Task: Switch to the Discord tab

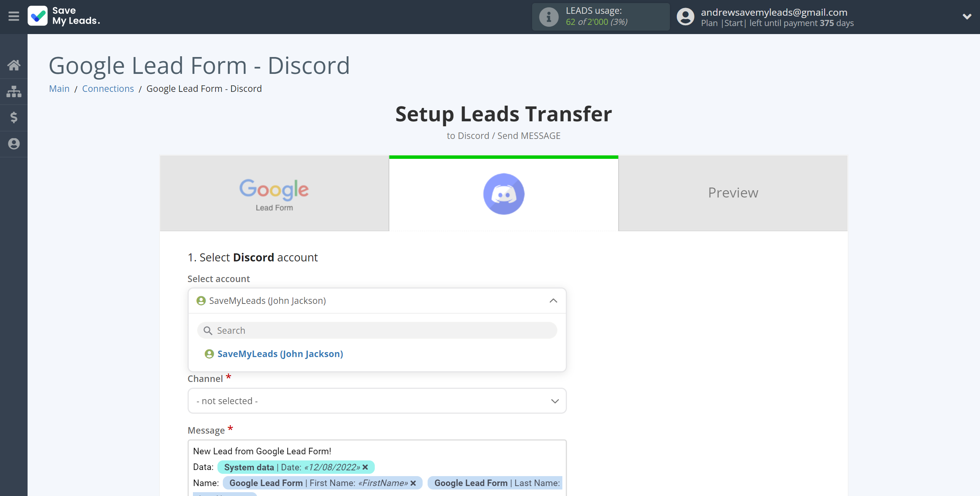Action: (504, 193)
